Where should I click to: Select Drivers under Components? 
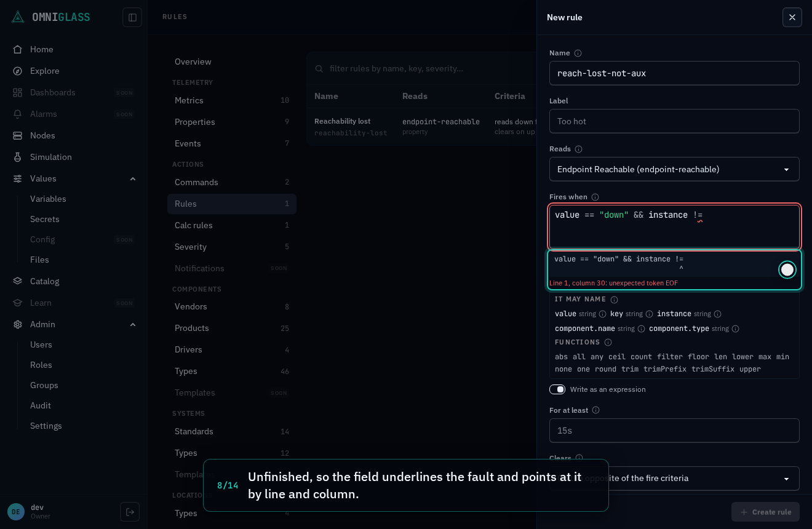pyautogui.click(x=232, y=349)
